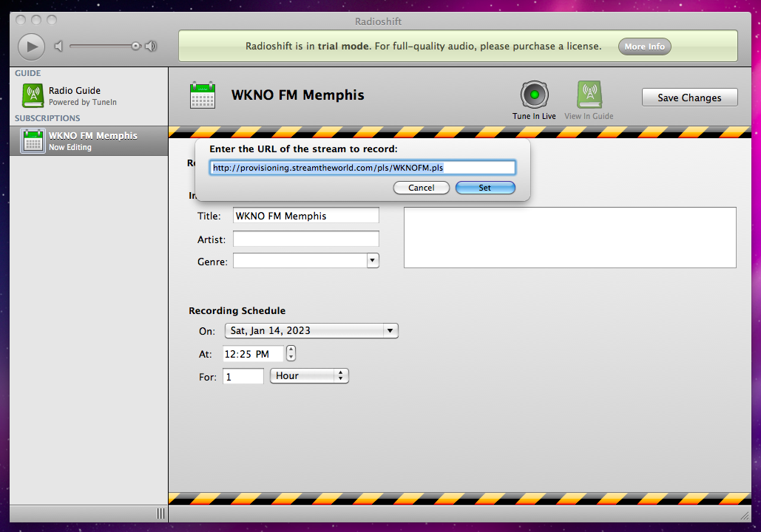Click the Now Editing status text
The height and width of the screenshot is (532, 761).
(x=70, y=148)
